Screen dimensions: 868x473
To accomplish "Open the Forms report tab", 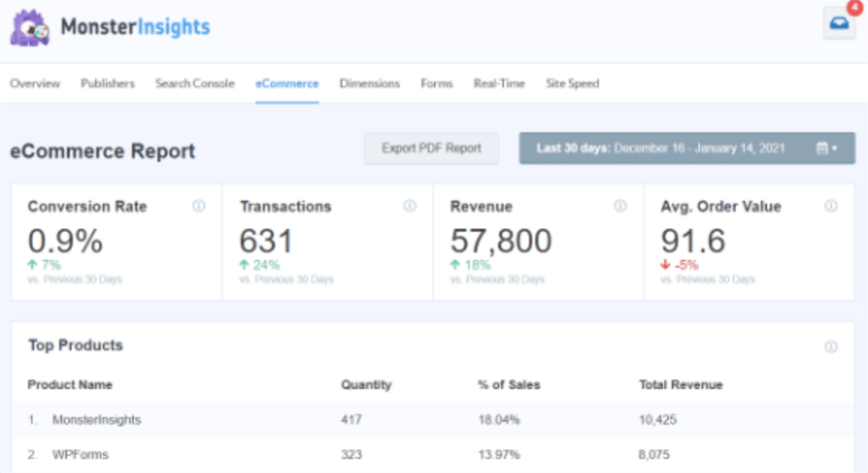I will 436,83.
